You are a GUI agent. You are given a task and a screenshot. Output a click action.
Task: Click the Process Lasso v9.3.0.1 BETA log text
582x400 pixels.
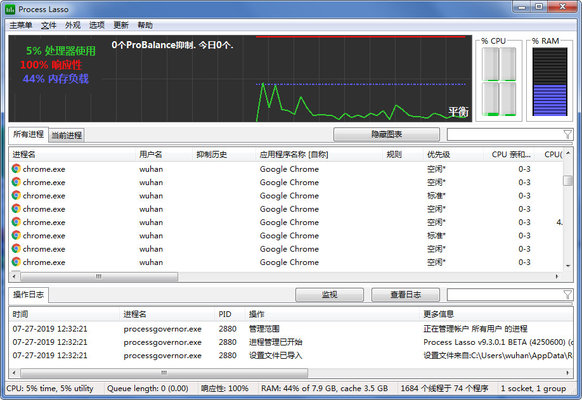tap(497, 342)
